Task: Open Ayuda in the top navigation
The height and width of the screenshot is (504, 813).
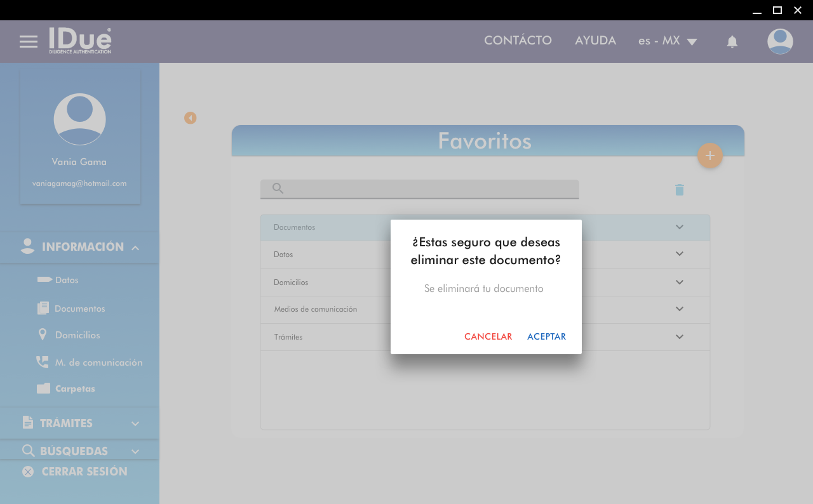Action: pyautogui.click(x=595, y=41)
